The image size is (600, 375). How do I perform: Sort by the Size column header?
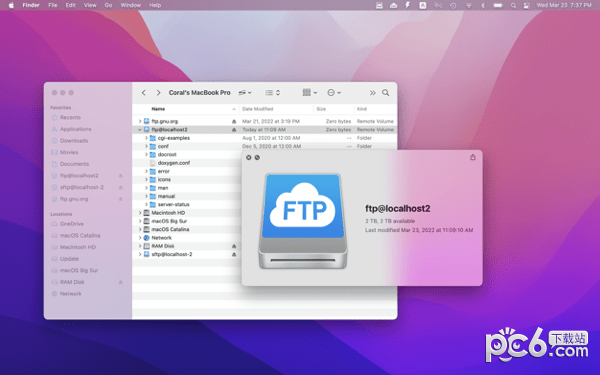321,109
